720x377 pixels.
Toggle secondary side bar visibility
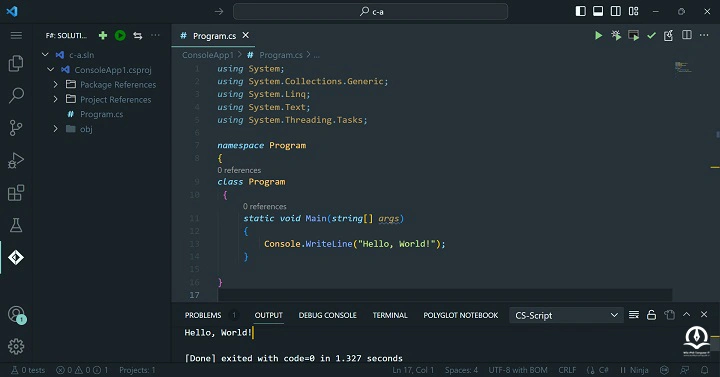coord(616,11)
